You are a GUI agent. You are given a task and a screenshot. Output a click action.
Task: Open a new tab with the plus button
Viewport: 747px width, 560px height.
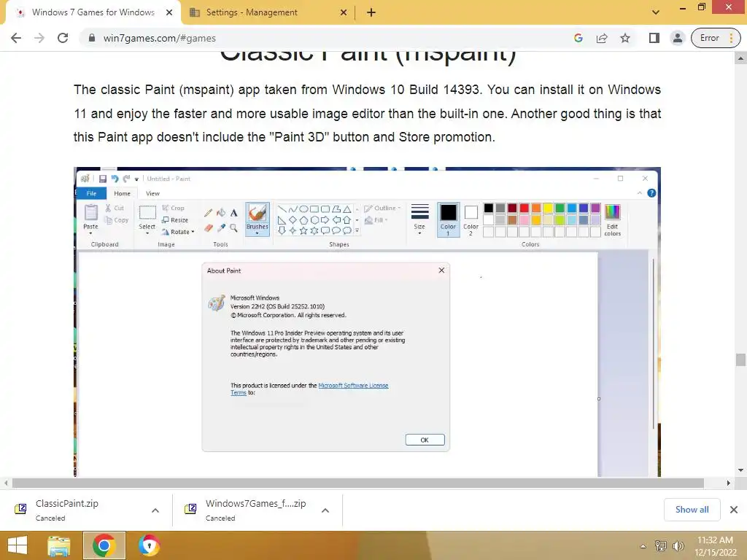pos(371,12)
